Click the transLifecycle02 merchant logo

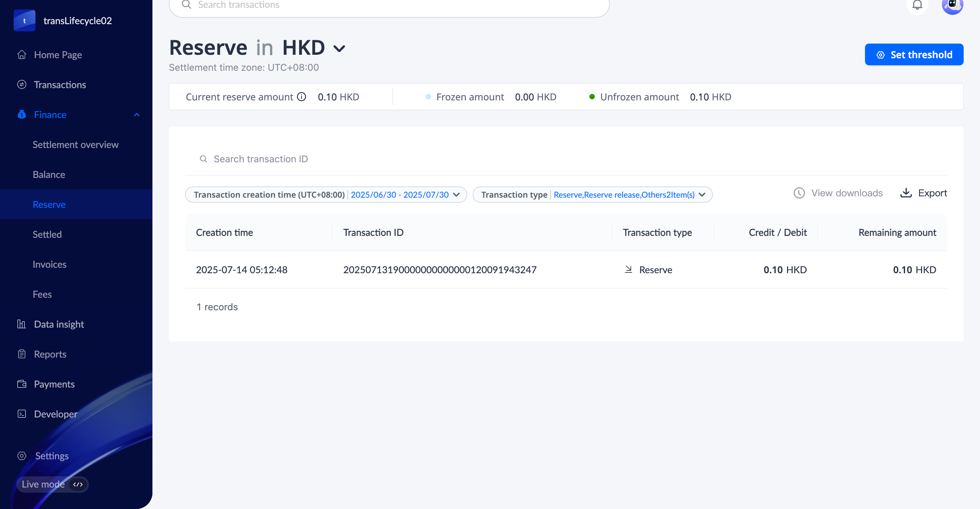click(24, 20)
